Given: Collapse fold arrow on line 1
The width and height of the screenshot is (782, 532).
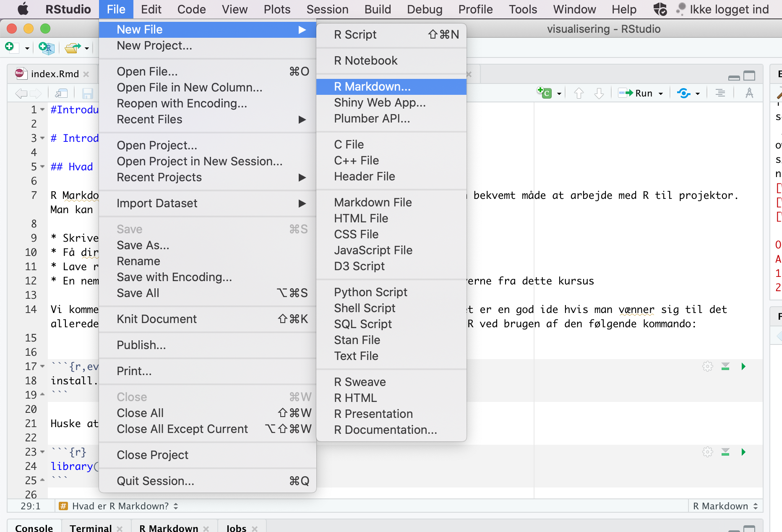Looking at the screenshot, I should point(42,110).
